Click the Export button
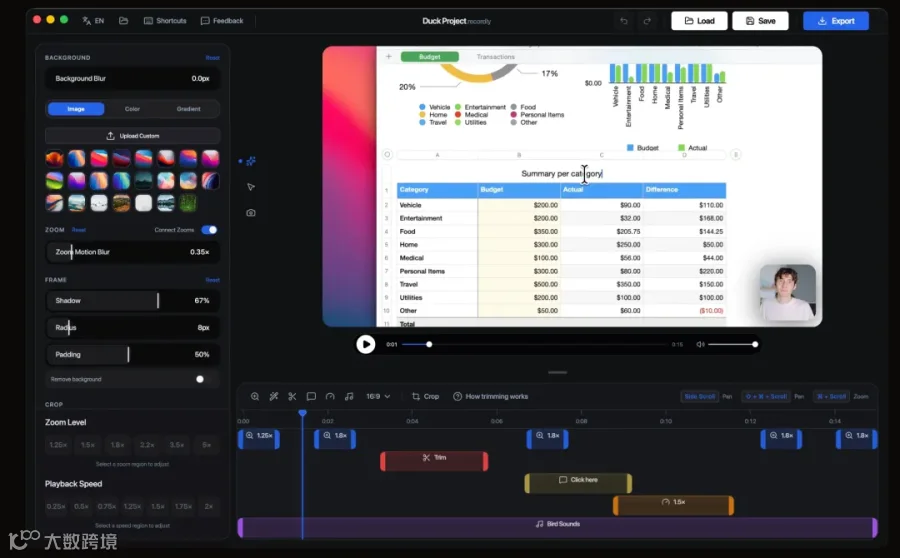The image size is (900, 558). point(836,21)
